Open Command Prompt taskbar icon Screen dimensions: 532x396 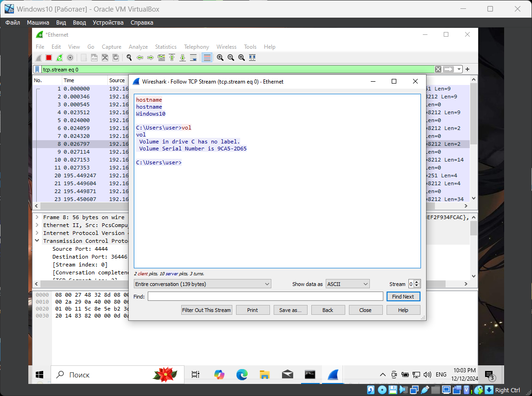click(x=310, y=375)
